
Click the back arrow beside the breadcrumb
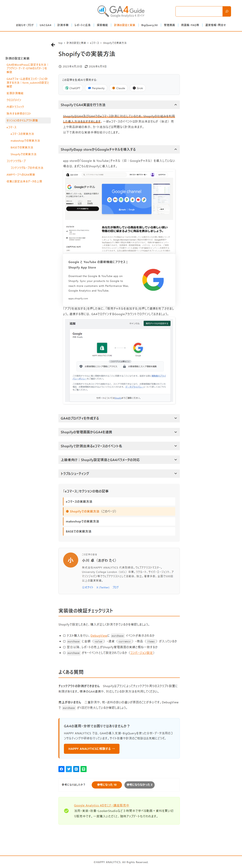[x=53, y=45]
